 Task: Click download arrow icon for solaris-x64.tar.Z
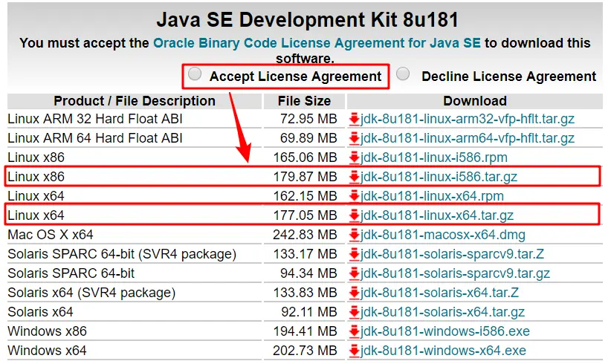355,293
